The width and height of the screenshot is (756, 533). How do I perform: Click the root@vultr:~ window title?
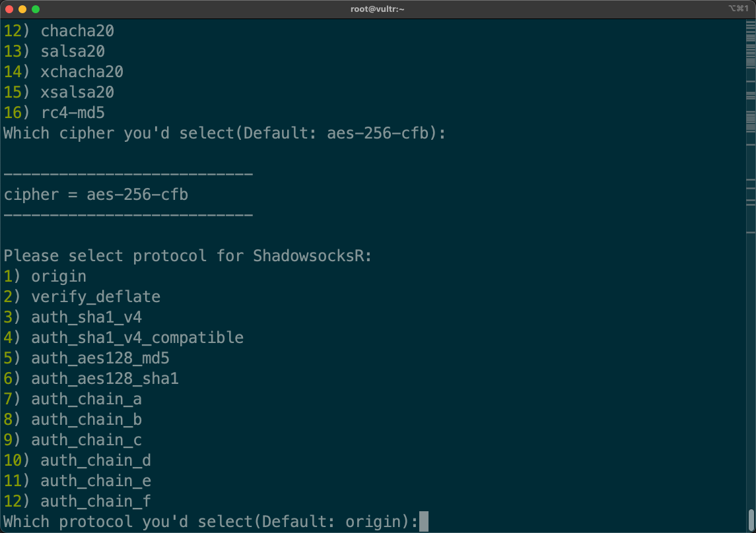(x=378, y=9)
